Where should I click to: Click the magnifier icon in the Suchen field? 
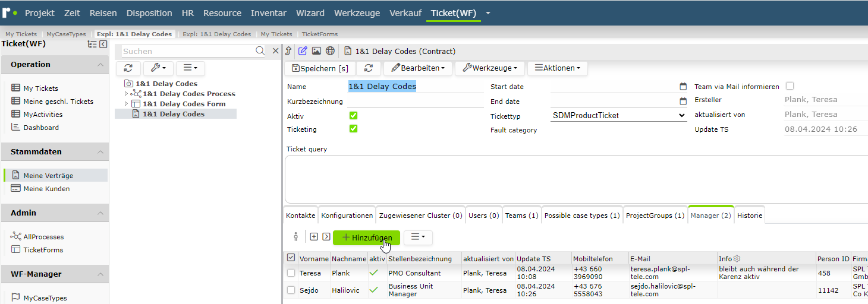click(x=260, y=51)
